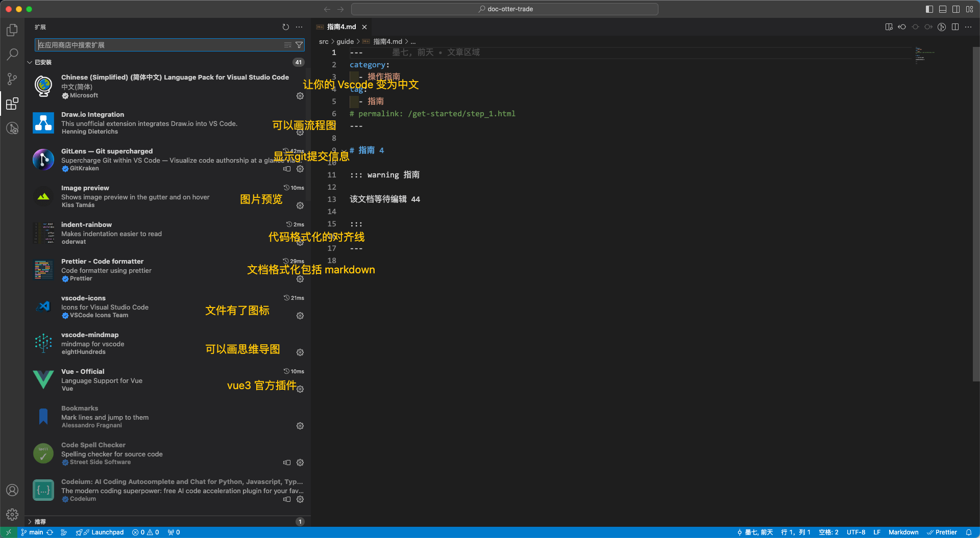Open src breadcrumb dropdown
980x538 pixels.
click(x=324, y=41)
